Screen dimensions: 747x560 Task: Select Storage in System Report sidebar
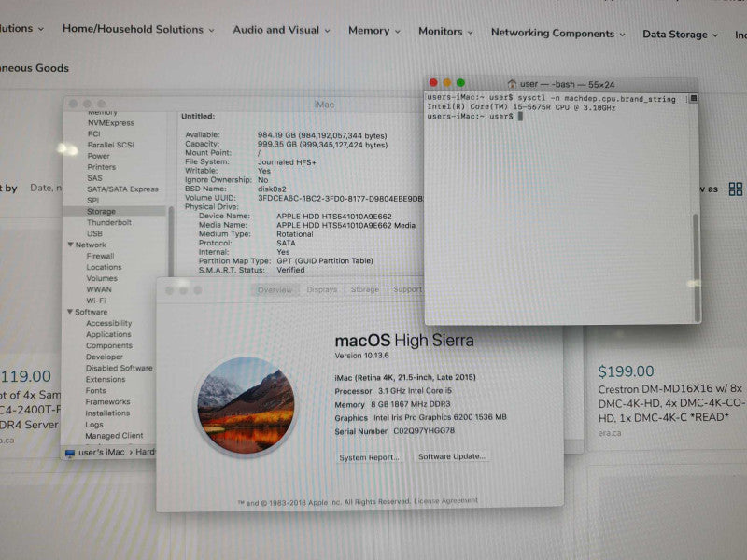click(x=101, y=212)
